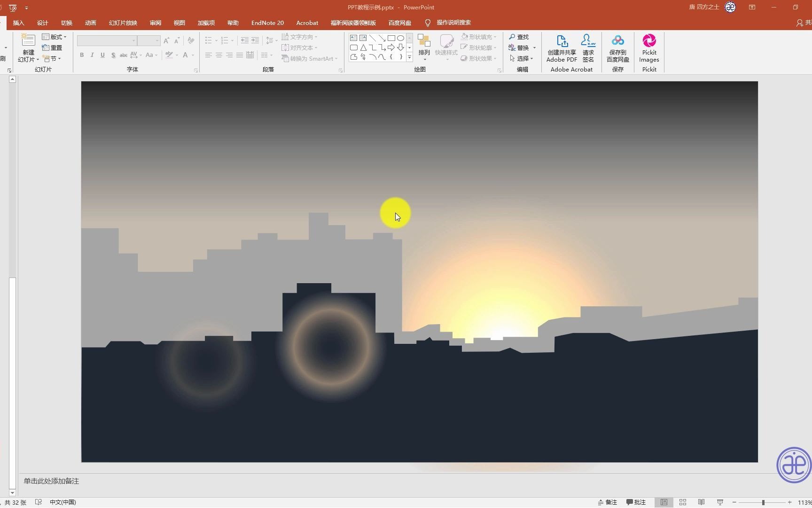Click the Font Color A icon
Viewport: 812px width, 508px height.
coord(185,55)
